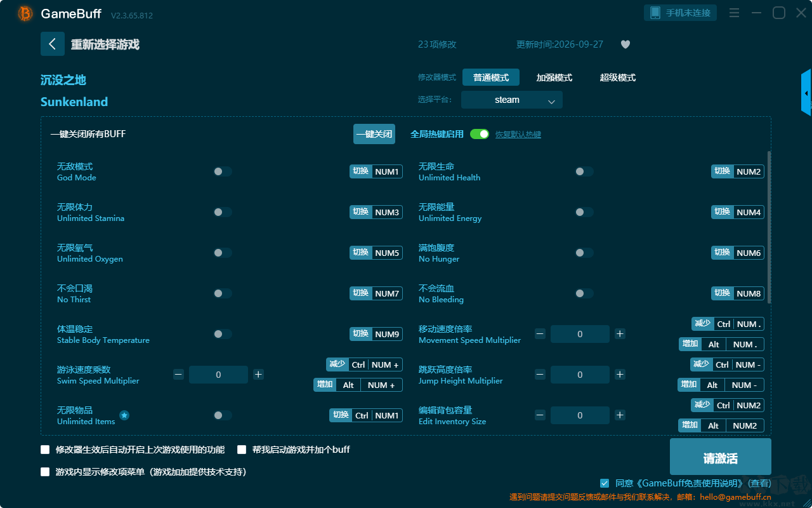This screenshot has height=508, width=812.
Task: Decrease Swim Speed Multiplier with minus
Action: pyautogui.click(x=178, y=375)
